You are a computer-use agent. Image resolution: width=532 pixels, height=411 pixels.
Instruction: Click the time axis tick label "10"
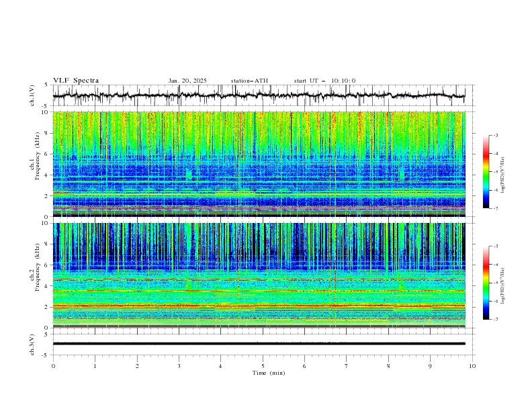point(472,366)
